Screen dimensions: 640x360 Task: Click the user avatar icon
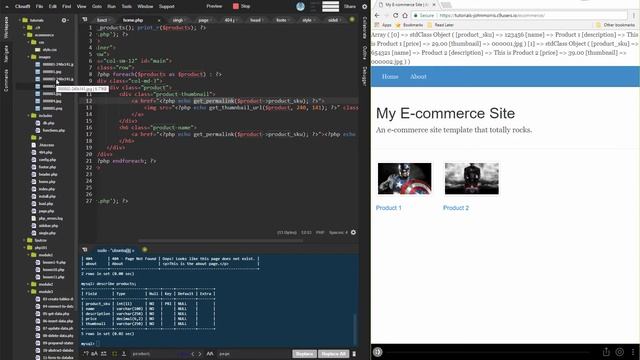(300, 6)
